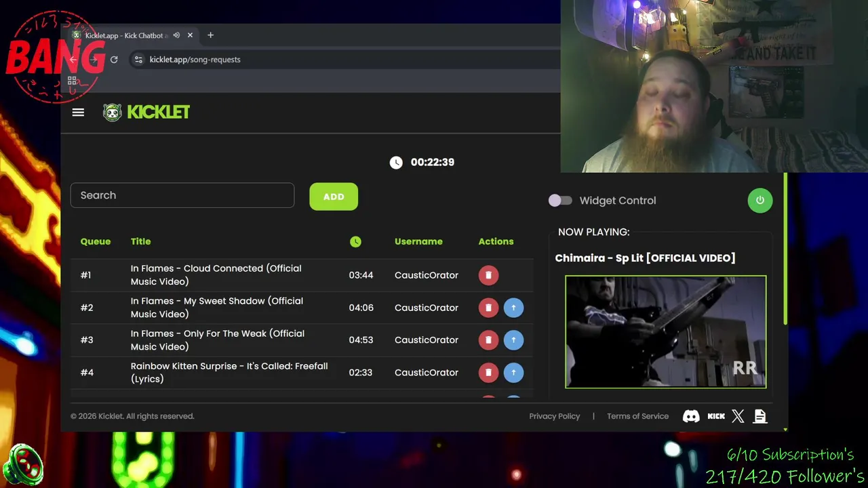The width and height of the screenshot is (868, 488).
Task: Click the 02:33 duration value
Action: pos(361,373)
